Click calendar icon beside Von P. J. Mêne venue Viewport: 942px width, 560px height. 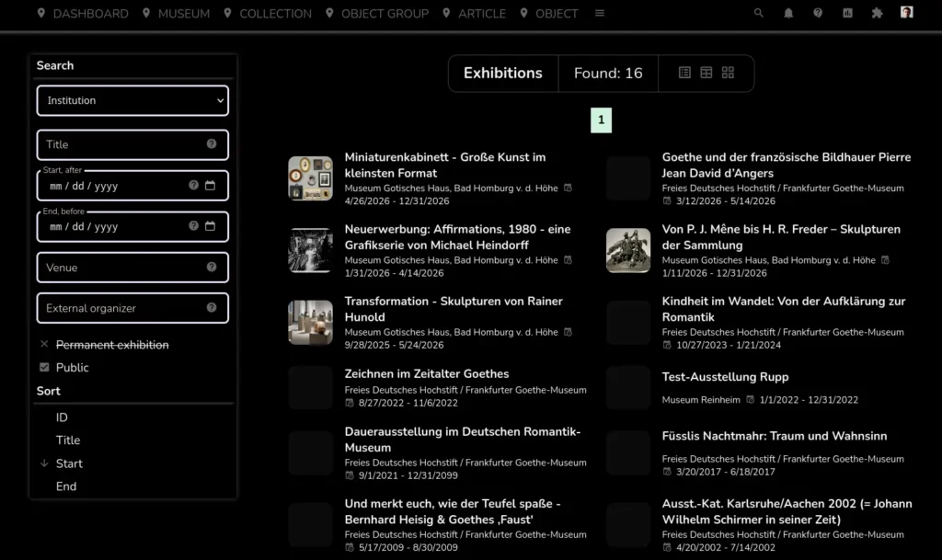click(885, 260)
